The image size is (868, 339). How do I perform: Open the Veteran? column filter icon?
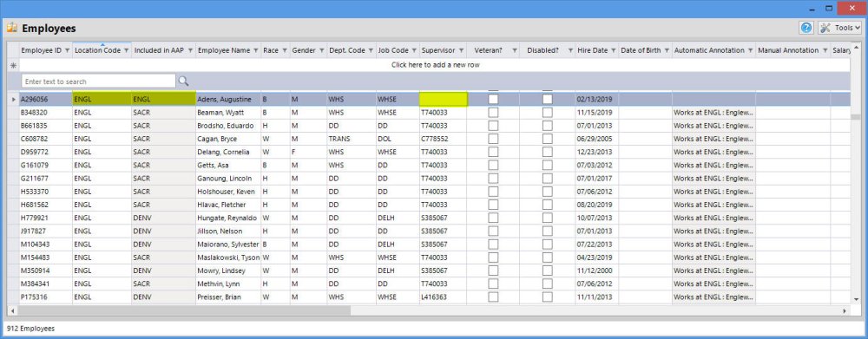pos(514,50)
